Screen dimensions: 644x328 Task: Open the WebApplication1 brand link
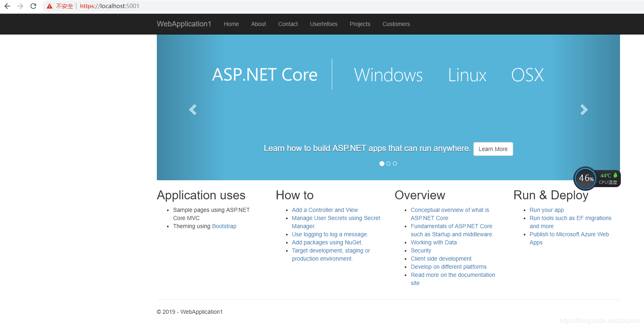tap(184, 24)
